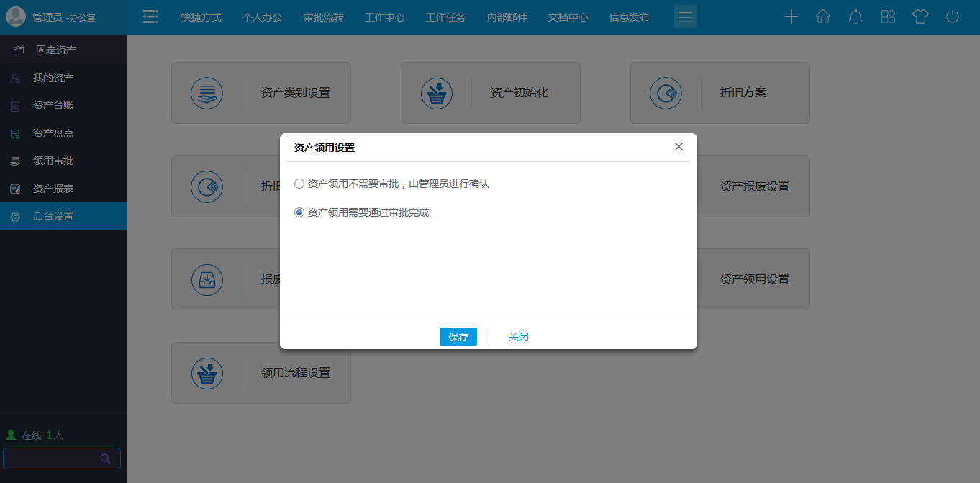Click the search input at the bottom left

pyautogui.click(x=58, y=459)
